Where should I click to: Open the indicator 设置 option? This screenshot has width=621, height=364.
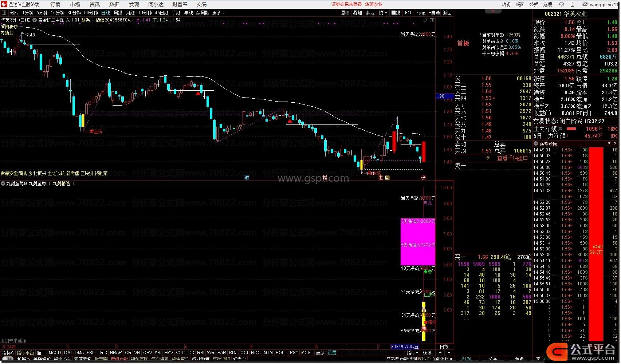pos(332,353)
